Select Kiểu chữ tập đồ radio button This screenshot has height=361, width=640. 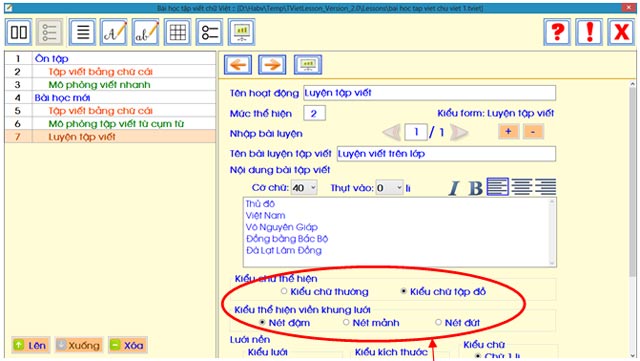[404, 291]
